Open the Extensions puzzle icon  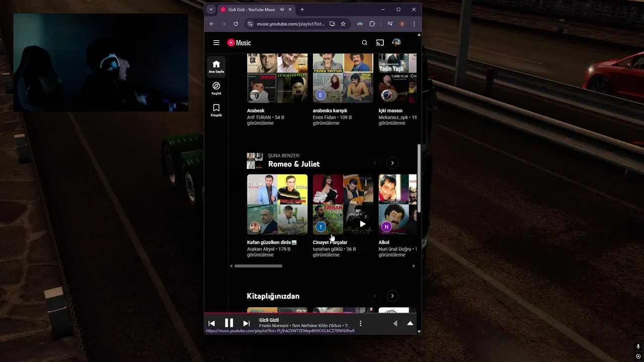pyautogui.click(x=372, y=24)
